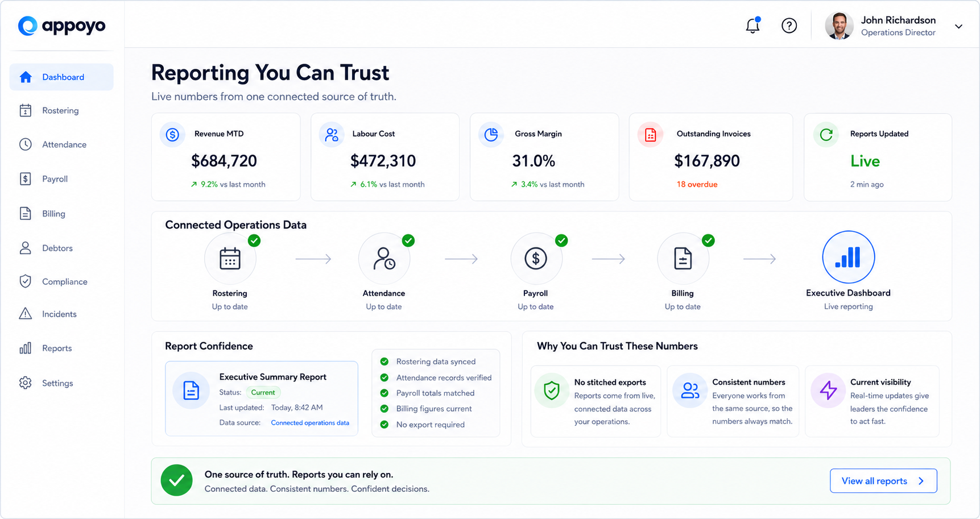Click the 18 overdue text
Viewport: 980px width, 519px height.
[x=697, y=184]
